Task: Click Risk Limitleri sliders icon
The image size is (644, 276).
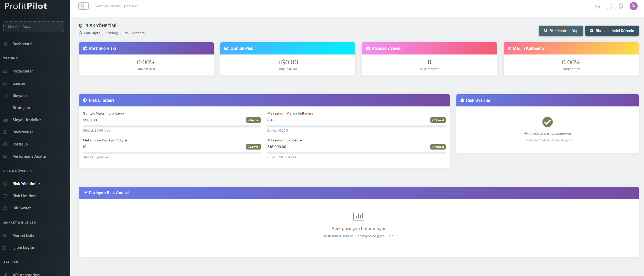Action: pyautogui.click(x=5, y=196)
